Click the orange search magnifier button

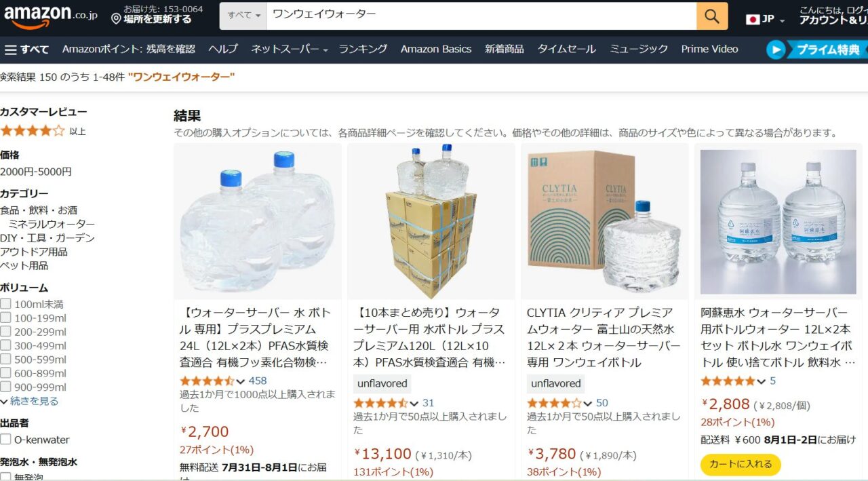coord(712,16)
